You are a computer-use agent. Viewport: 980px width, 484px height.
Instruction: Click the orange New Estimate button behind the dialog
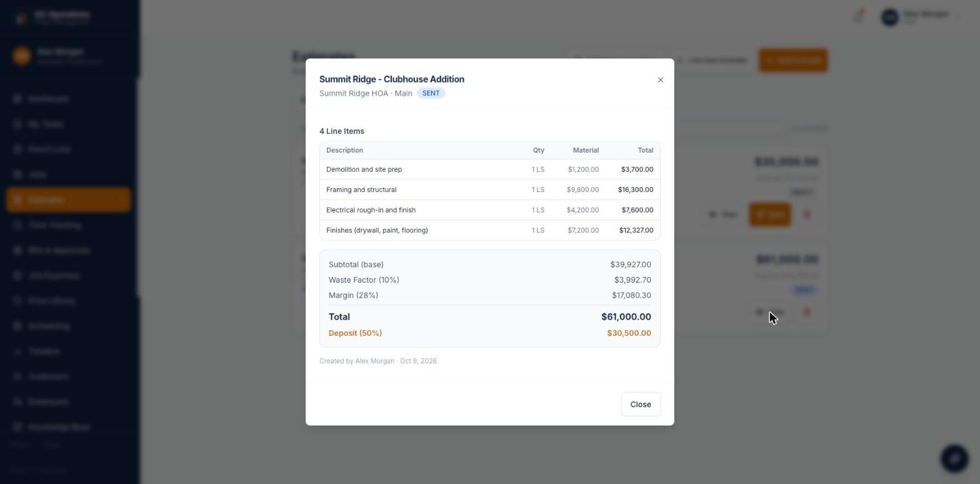click(793, 61)
